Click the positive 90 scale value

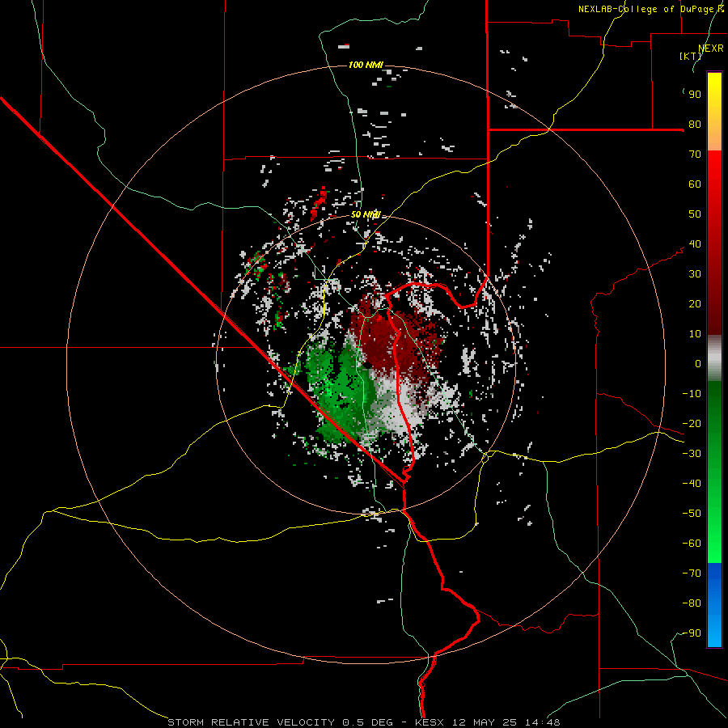click(695, 95)
